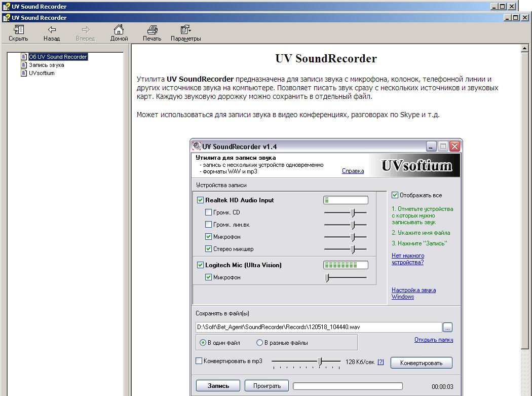Image resolution: width=532 pixels, height=396 pixels.
Task: Uncheck the Отображать все checkbox
Action: [395, 195]
